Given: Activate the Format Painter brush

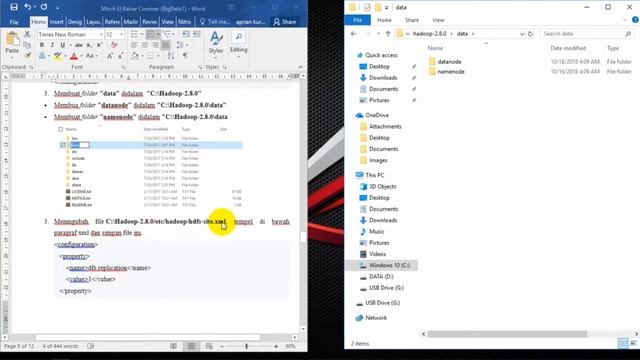Looking at the screenshot, I should point(27,56).
